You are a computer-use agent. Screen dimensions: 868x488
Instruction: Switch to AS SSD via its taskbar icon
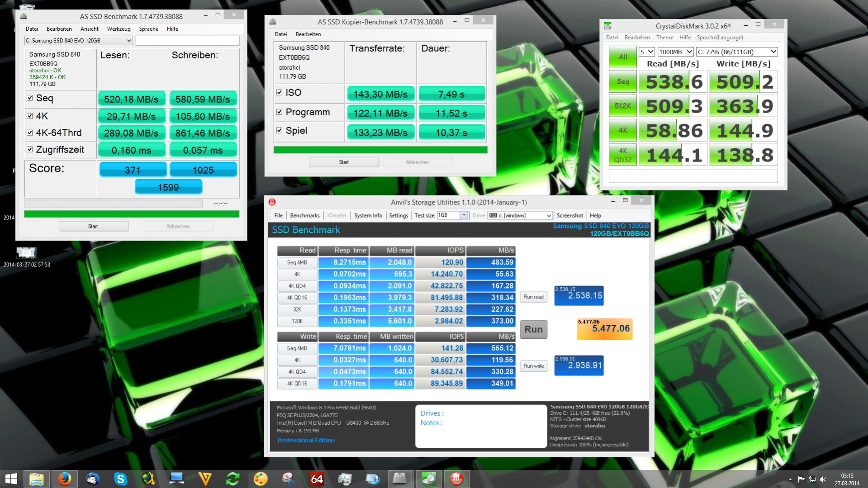400,479
